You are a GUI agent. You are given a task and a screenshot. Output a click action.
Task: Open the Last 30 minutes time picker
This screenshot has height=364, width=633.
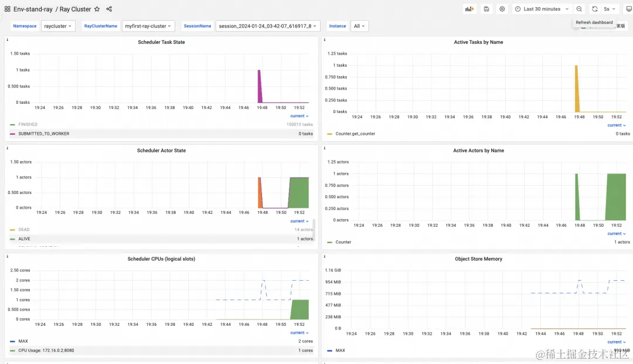click(x=542, y=9)
